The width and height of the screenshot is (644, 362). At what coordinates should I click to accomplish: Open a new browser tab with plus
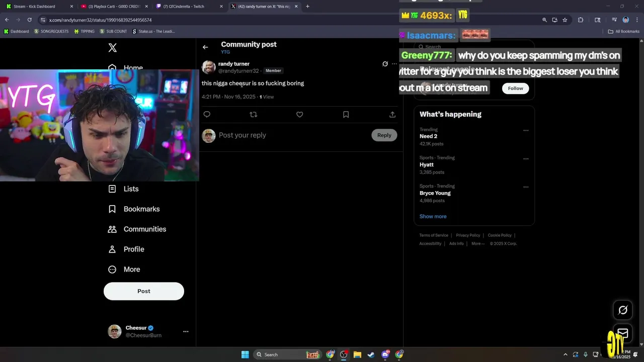pos(307,7)
